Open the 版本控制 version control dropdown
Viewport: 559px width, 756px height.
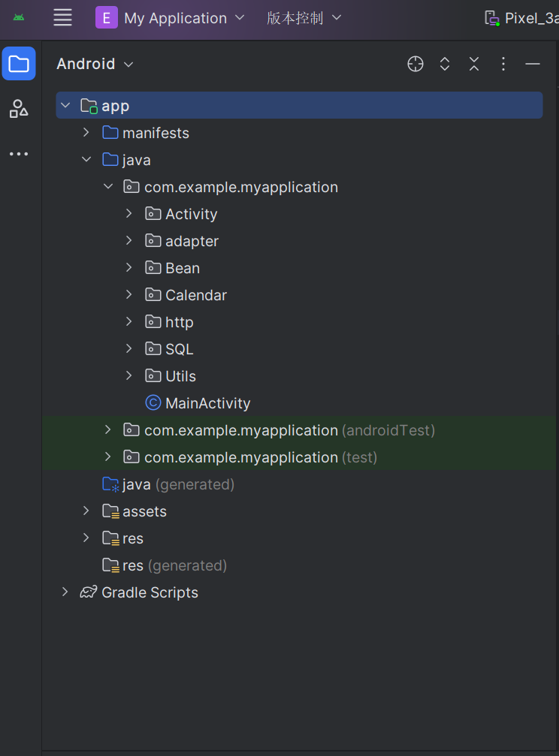(x=304, y=18)
